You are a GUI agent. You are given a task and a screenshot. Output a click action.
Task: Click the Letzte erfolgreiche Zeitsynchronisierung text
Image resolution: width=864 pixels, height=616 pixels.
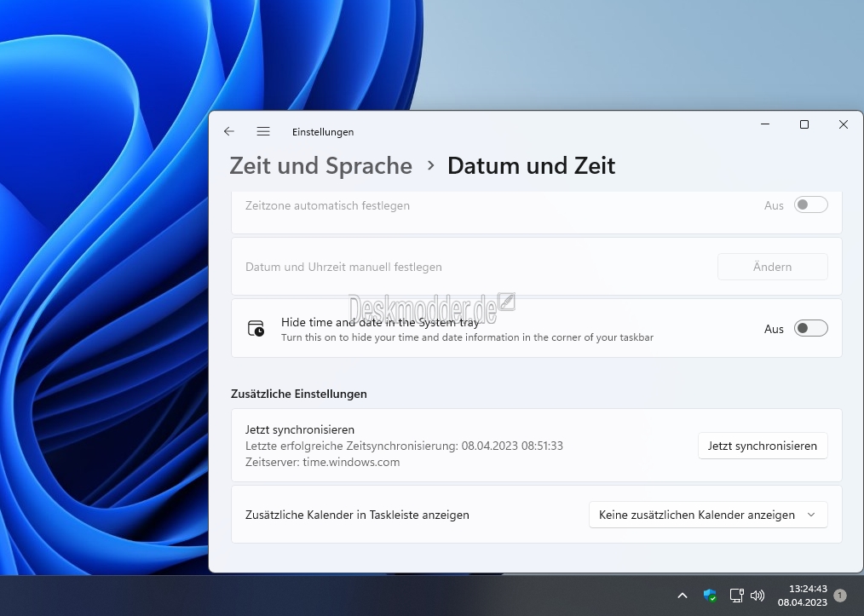click(404, 446)
